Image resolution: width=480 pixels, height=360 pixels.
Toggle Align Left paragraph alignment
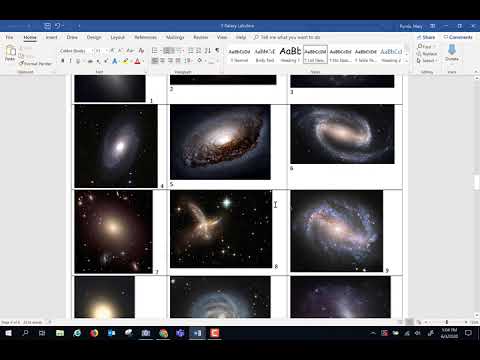[x=155, y=61]
